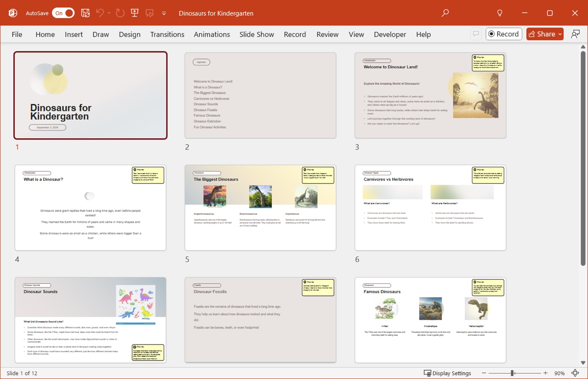This screenshot has width=588, height=379.
Task: Click the 90% zoom level
Action: click(x=559, y=373)
